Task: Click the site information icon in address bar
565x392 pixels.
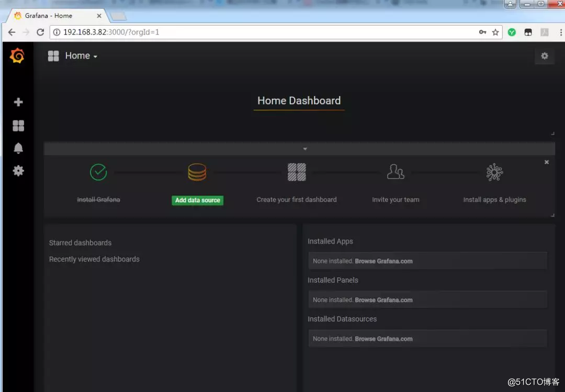Action: pyautogui.click(x=56, y=32)
